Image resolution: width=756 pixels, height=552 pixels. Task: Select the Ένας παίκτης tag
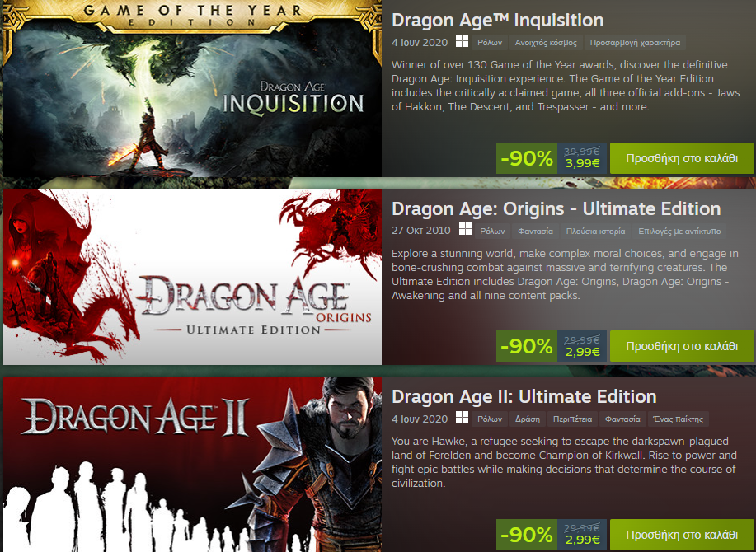tap(678, 419)
